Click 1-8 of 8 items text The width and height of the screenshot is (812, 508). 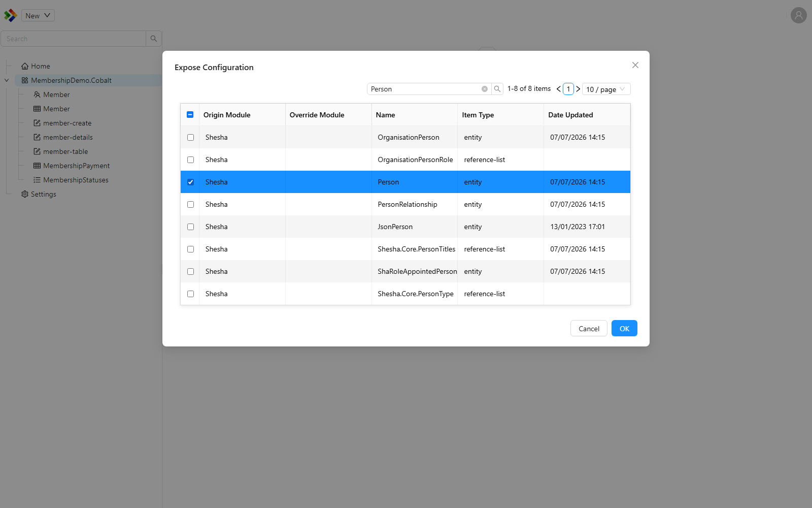click(529, 89)
